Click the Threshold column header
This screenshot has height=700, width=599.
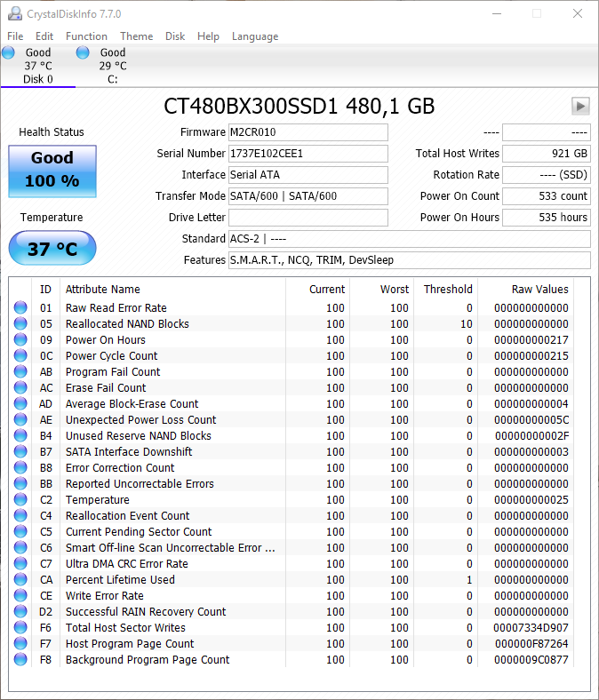pyautogui.click(x=446, y=290)
